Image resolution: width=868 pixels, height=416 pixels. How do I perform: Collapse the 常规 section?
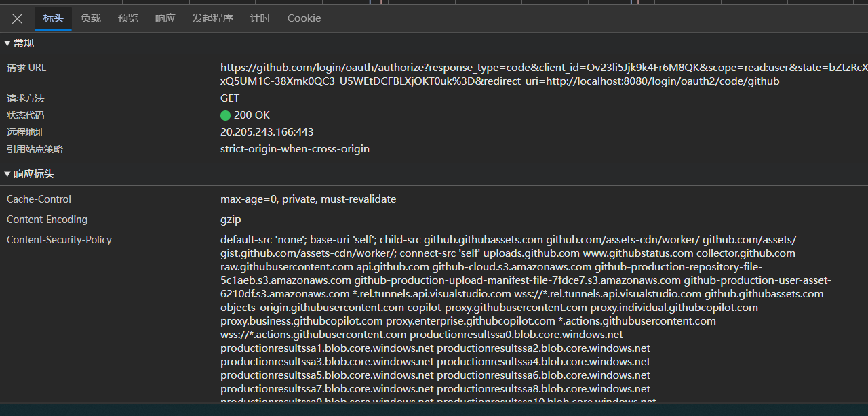(x=19, y=43)
